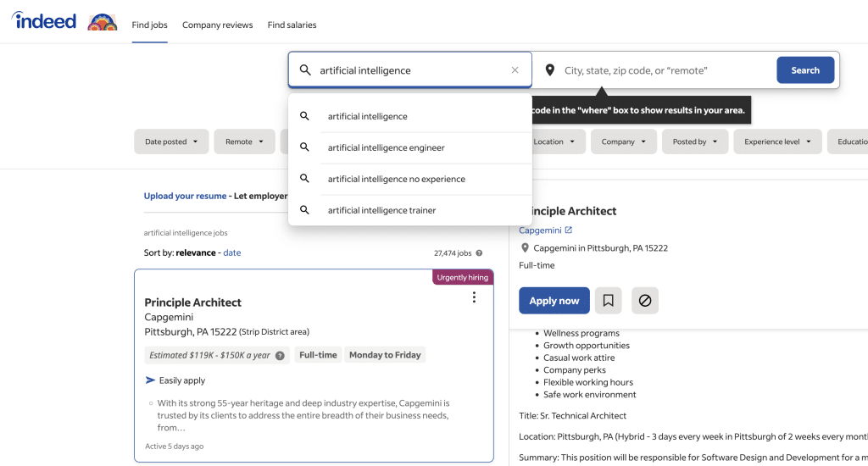The width and height of the screenshot is (868, 466).
Task: Click the colorful rainbow badge beside the logo
Action: pos(103,22)
